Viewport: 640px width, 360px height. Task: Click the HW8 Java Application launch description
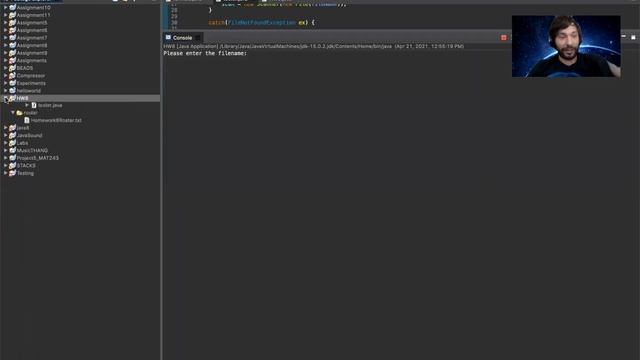(x=313, y=46)
